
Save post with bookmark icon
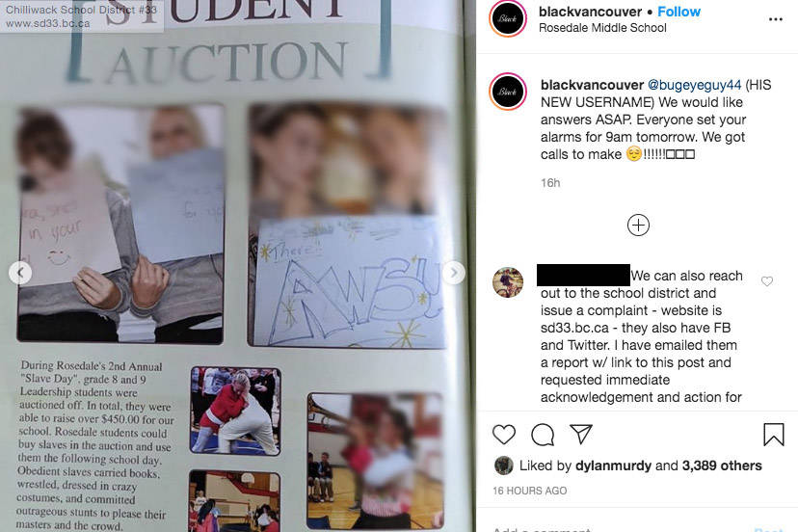[774, 435]
